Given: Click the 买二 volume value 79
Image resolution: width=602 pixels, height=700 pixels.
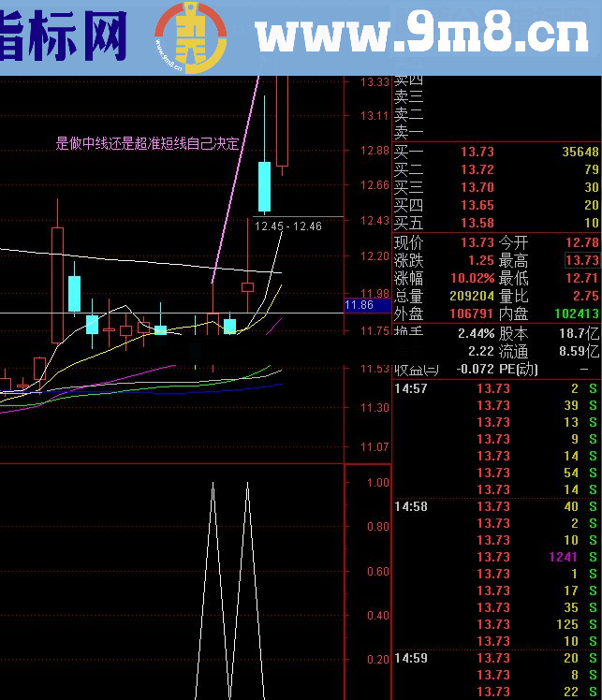Looking at the screenshot, I should [x=592, y=169].
